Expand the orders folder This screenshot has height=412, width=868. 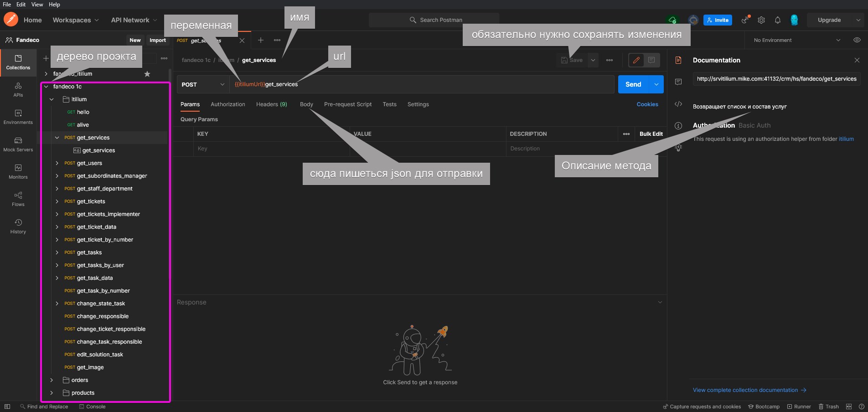[80, 380]
